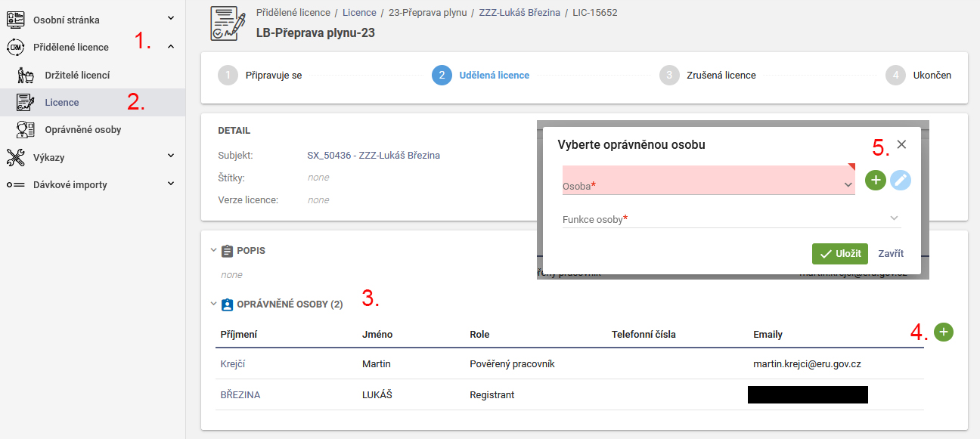Open the Osoba dropdown field
The height and width of the screenshot is (439, 980).
pos(709,181)
